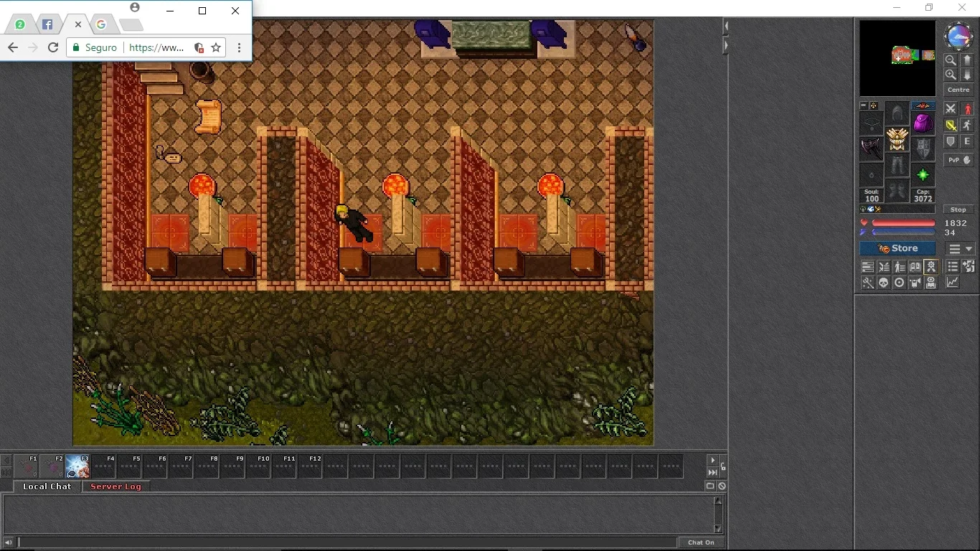Focus the chat input field

click(347, 542)
